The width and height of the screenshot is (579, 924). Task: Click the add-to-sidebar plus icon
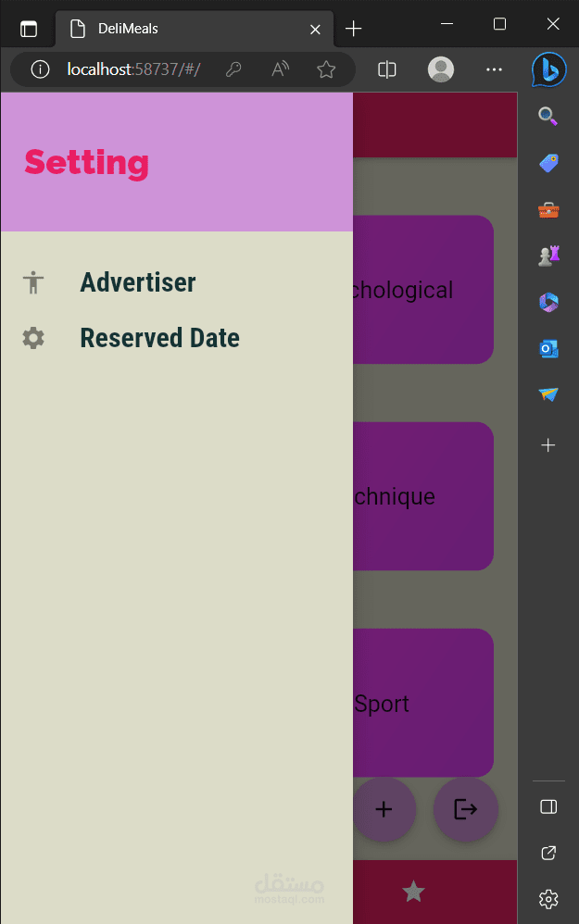coord(548,445)
